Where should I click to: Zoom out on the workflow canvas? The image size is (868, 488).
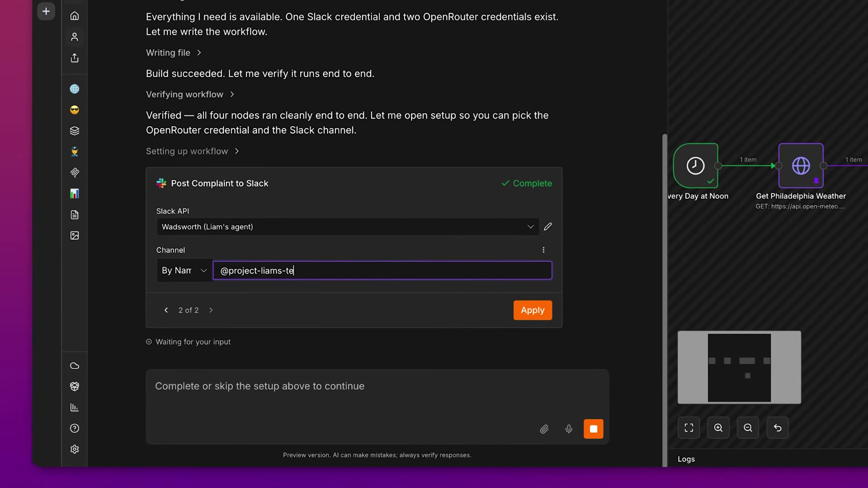pos(748,427)
